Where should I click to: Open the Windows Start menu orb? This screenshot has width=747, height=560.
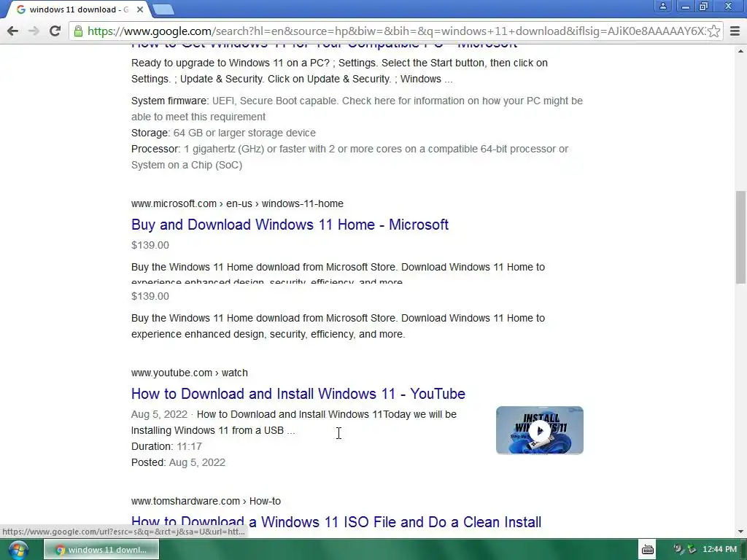coord(18,550)
